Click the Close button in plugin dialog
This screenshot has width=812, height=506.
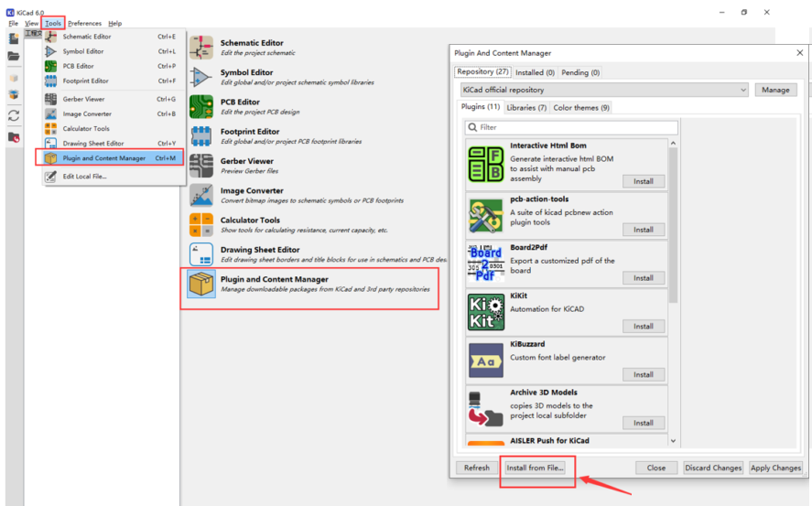[x=656, y=468]
